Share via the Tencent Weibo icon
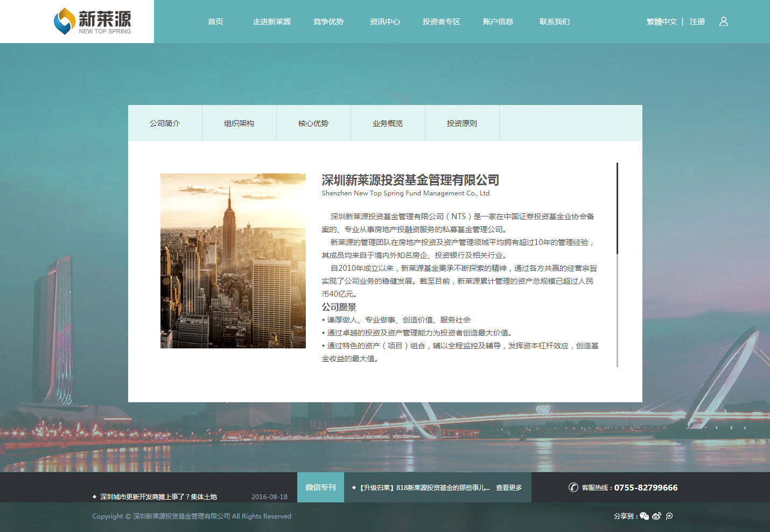The height and width of the screenshot is (532, 770). coord(669,516)
